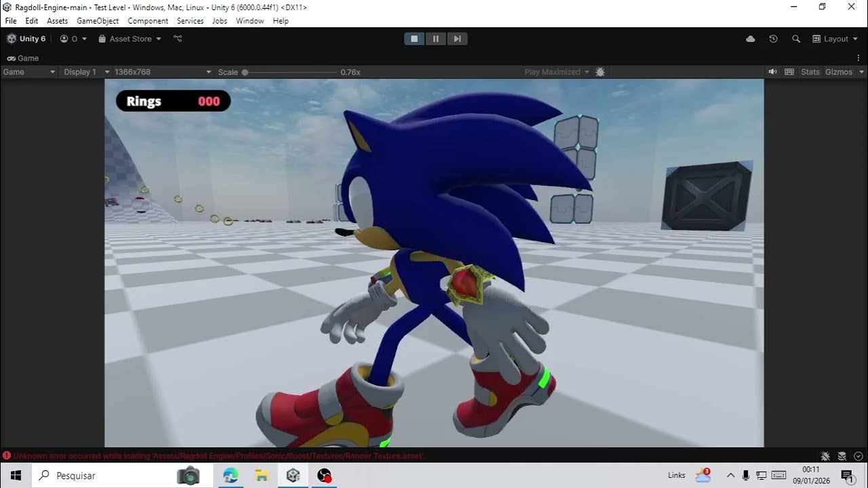
Task: Open the Window menu
Action: pos(250,21)
